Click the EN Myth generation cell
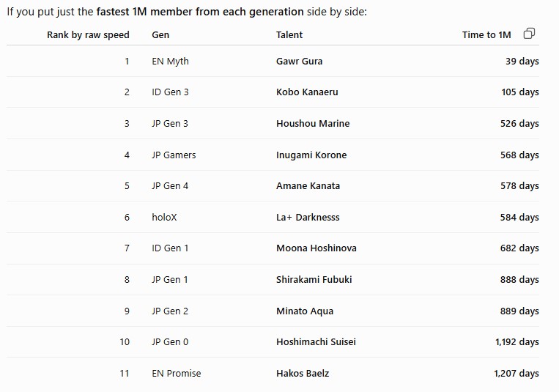The width and height of the screenshot is (559, 392). [x=170, y=62]
